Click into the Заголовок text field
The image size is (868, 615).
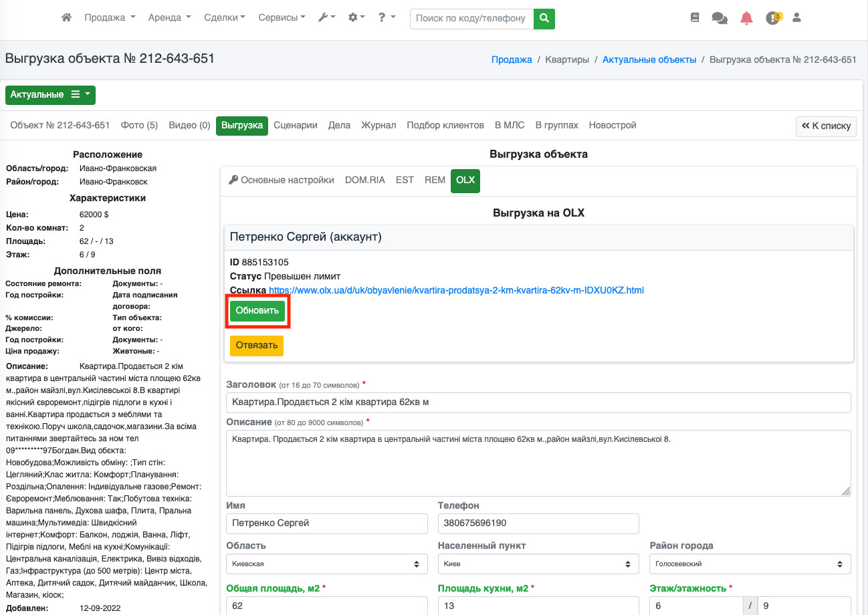538,402
